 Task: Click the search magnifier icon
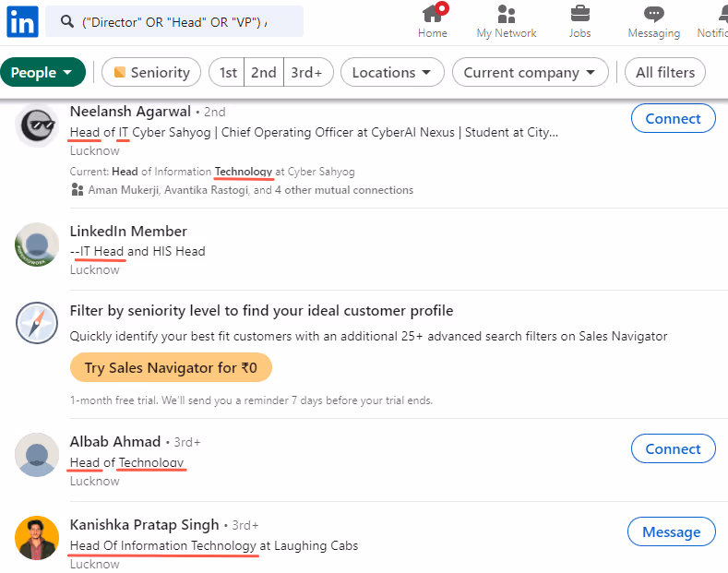tap(67, 21)
